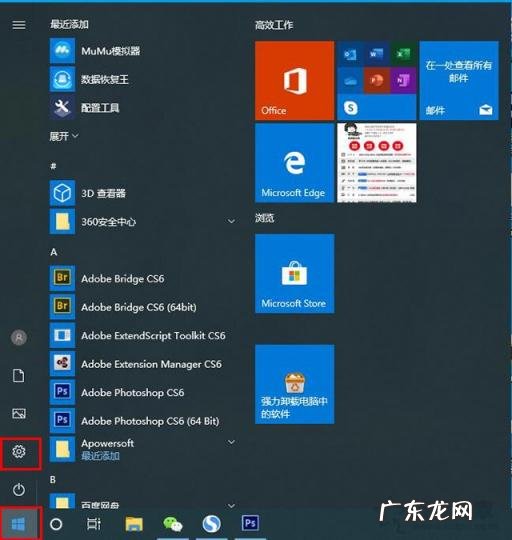Open File Explorer from taskbar

coord(134,524)
